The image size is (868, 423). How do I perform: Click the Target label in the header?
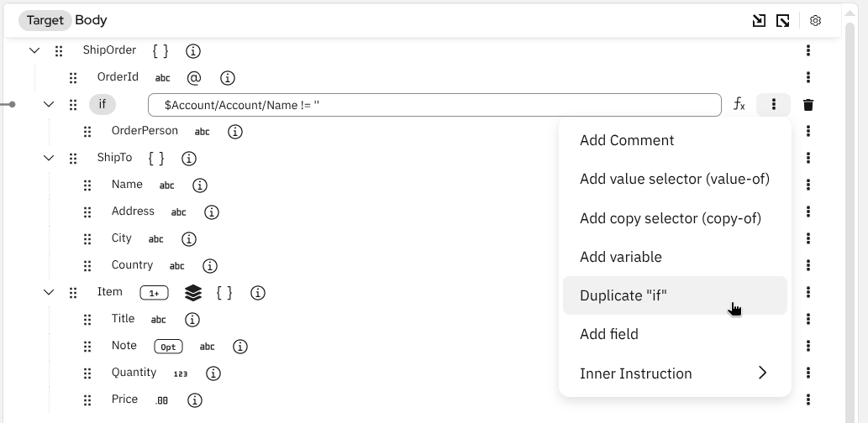[x=45, y=20]
